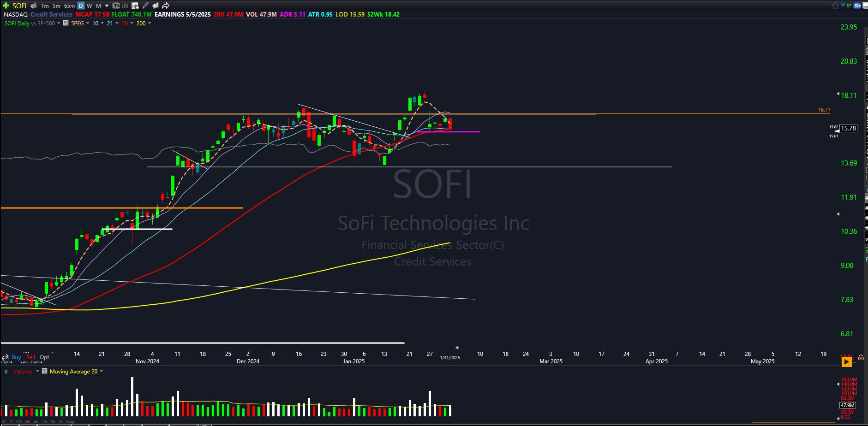Open the timeframe dropdown arrow after M
This screenshot has width=868, height=426.
tap(107, 6)
